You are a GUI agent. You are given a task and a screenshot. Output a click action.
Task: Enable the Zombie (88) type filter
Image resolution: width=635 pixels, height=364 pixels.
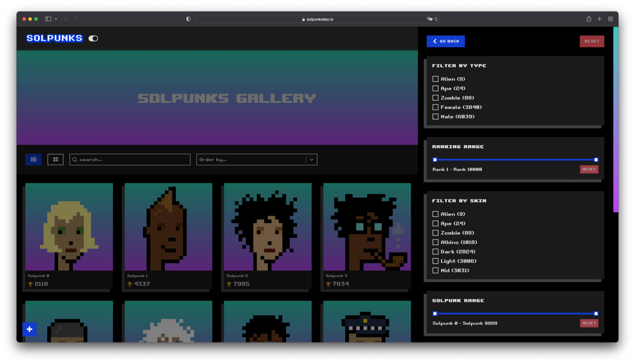tap(435, 98)
